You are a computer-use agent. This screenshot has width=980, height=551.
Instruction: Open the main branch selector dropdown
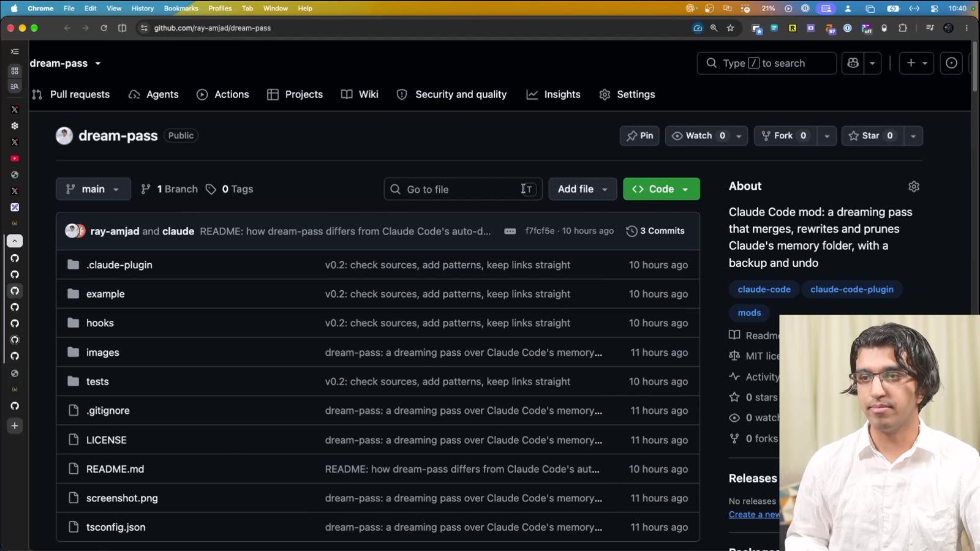[x=93, y=189]
